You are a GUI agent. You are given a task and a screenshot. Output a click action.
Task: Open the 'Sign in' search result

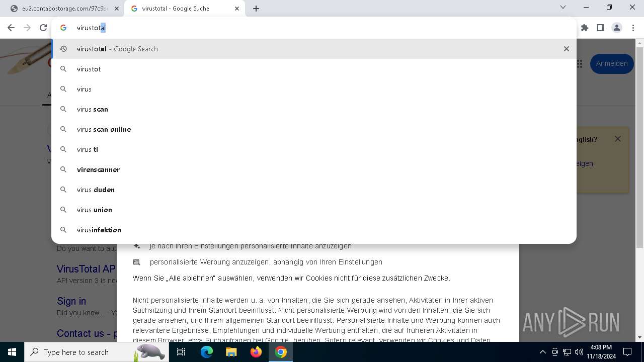(71, 301)
